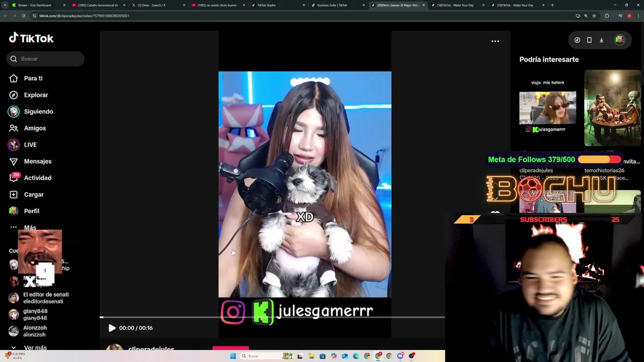This screenshot has height=362, width=644.
Task: Open the julesgamerrr suggested video thumbnail
Action: click(x=547, y=108)
